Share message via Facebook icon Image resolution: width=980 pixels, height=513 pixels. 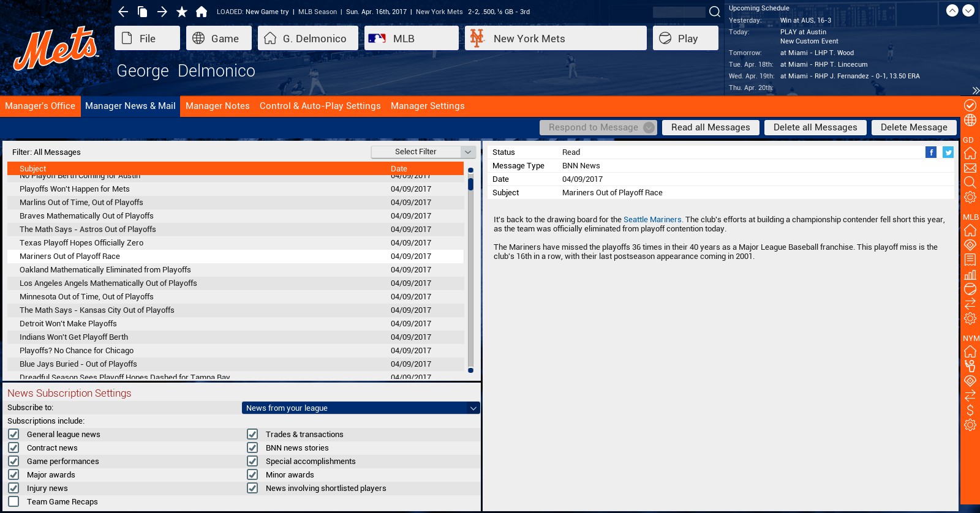pos(931,152)
